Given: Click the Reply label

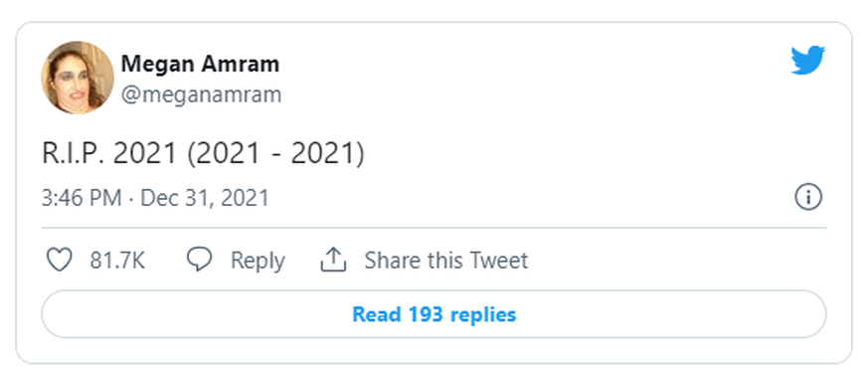Looking at the screenshot, I should click(x=258, y=260).
